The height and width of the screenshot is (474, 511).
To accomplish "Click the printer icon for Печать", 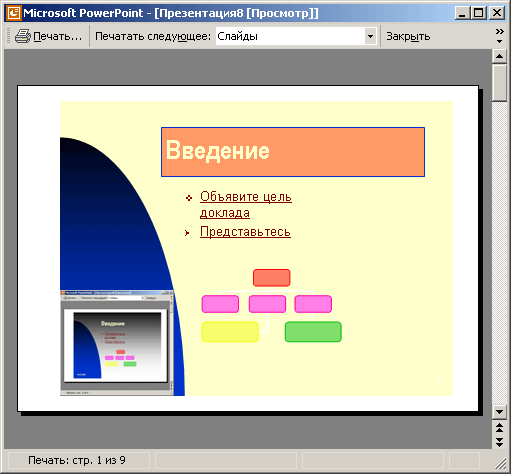I will (22, 36).
